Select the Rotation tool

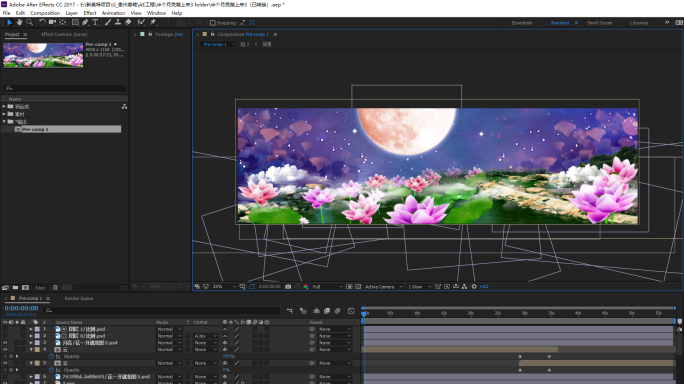point(42,22)
